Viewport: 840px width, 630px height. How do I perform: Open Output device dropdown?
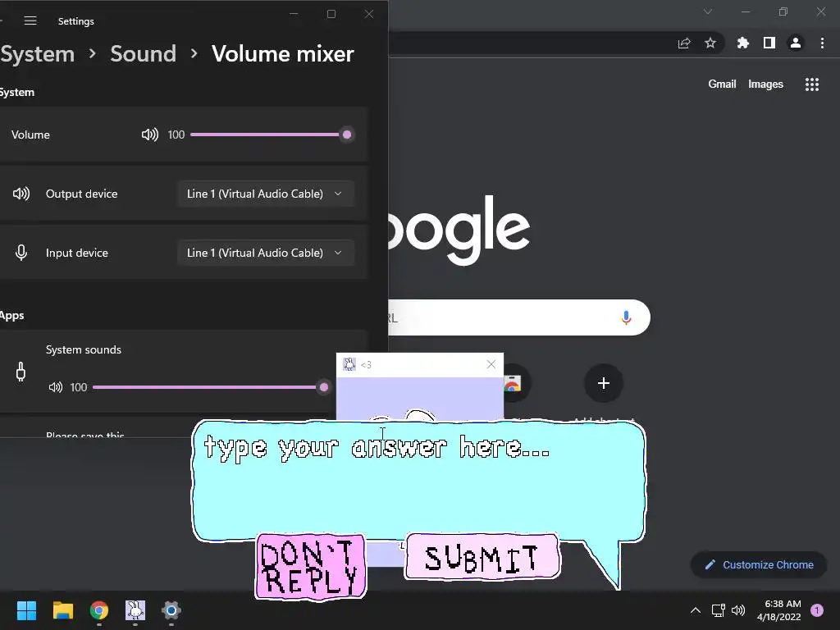tap(266, 194)
